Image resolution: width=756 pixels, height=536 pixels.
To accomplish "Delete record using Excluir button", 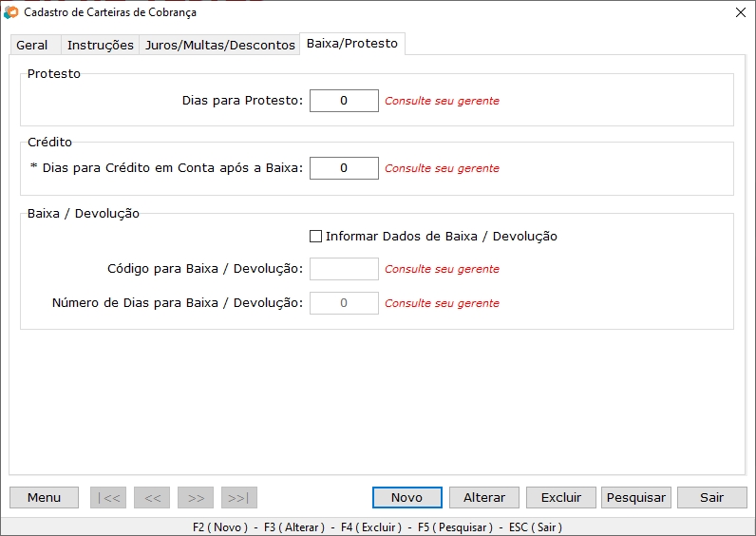I will (560, 497).
